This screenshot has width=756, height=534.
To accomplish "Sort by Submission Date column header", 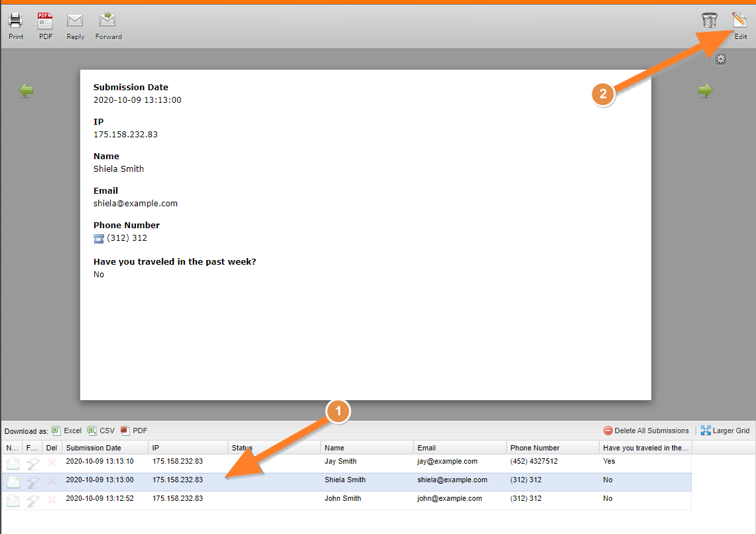I will [105, 448].
